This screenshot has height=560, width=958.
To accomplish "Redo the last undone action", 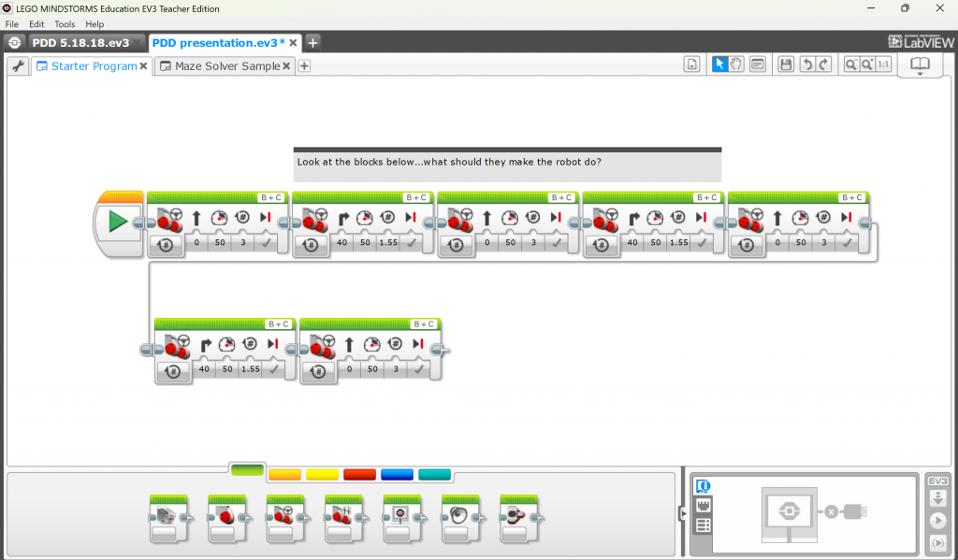I will [823, 65].
